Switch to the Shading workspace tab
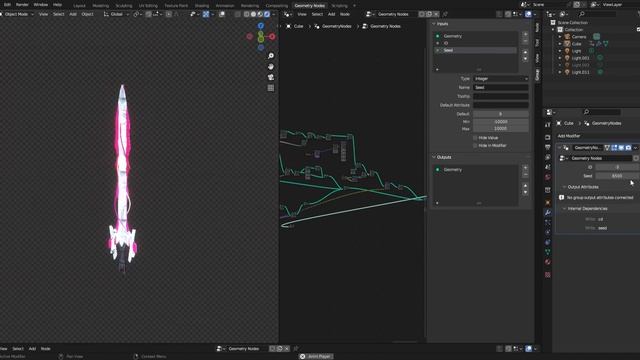Image resolution: width=640 pixels, height=360 pixels. coord(202,6)
